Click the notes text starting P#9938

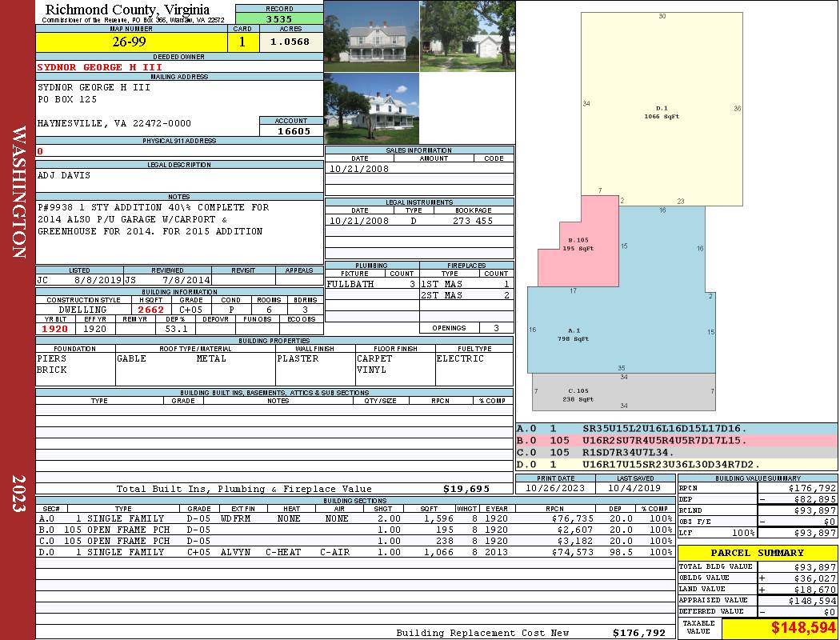[154, 219]
